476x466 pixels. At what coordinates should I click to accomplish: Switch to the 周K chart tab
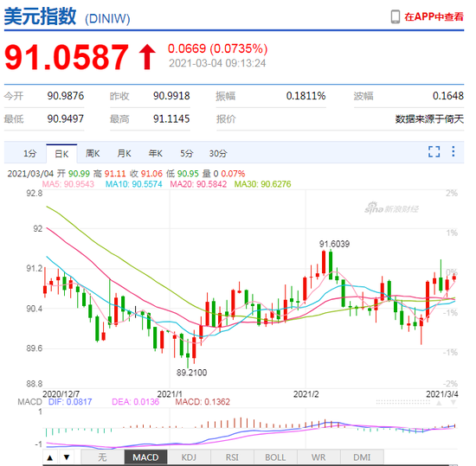click(x=93, y=153)
